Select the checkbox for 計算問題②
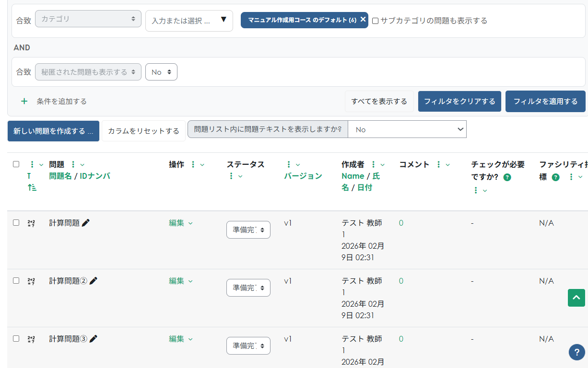The width and height of the screenshot is (588, 368). pyautogui.click(x=16, y=281)
